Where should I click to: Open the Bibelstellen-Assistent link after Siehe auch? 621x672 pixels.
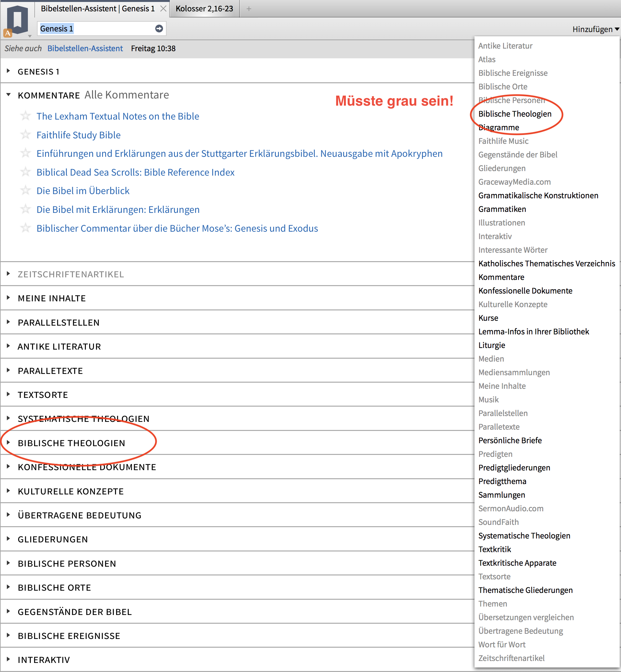click(85, 48)
